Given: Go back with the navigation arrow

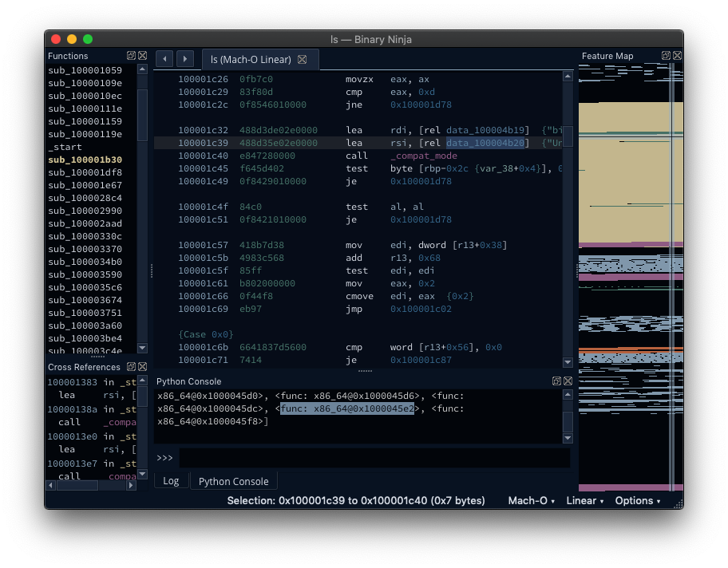Looking at the screenshot, I should point(164,59).
